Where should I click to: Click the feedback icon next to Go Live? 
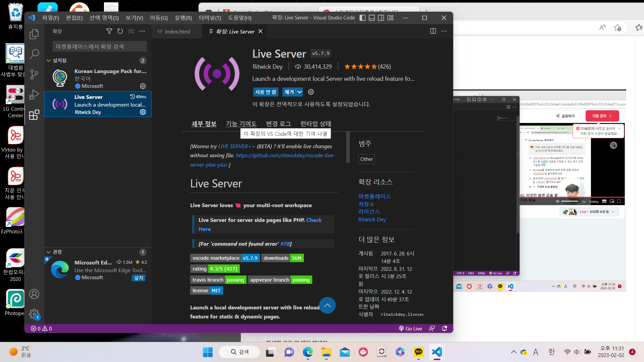432,328
